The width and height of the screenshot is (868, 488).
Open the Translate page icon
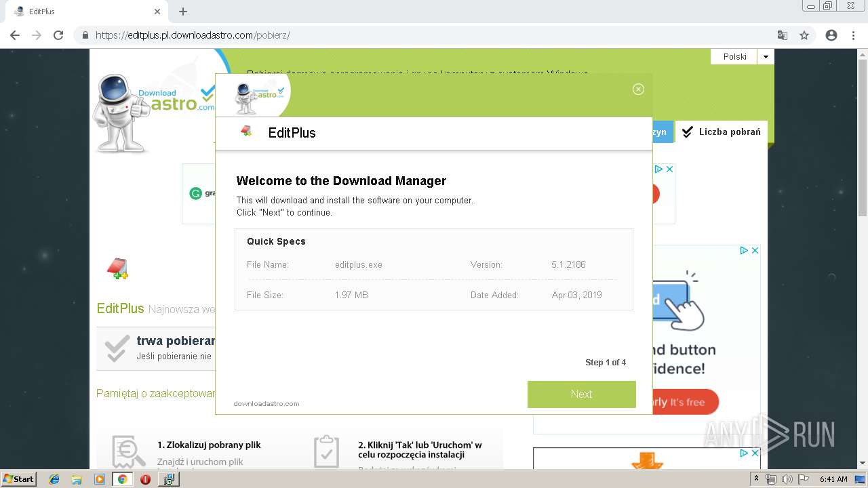click(783, 35)
